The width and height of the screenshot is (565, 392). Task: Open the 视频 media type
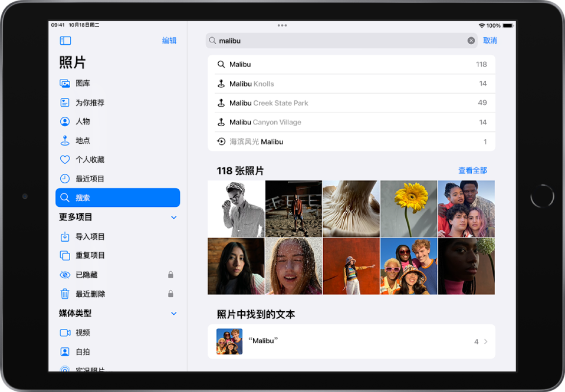tap(83, 332)
